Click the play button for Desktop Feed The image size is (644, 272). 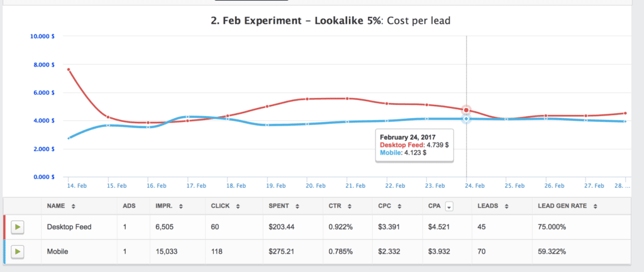click(17, 227)
